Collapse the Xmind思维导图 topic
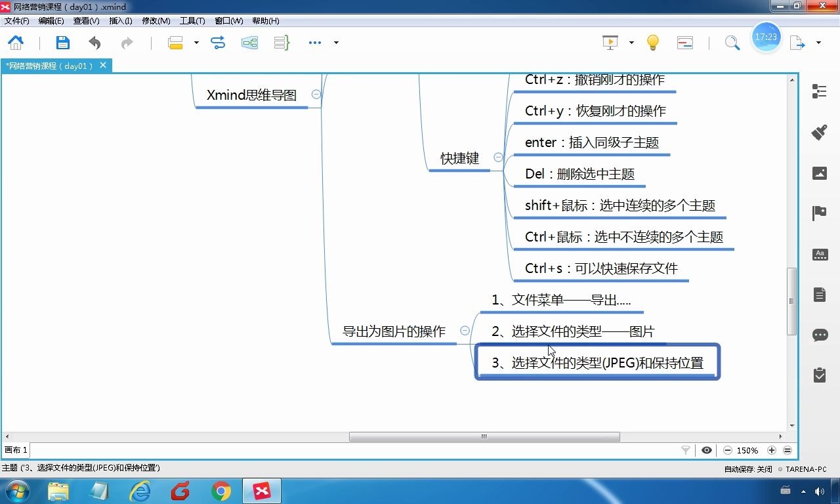 (x=316, y=94)
